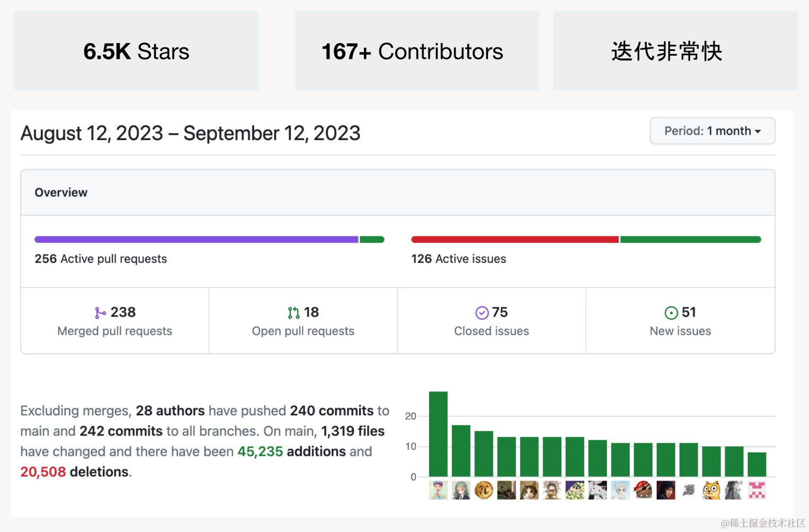Select the 75 Closed issues tab

[x=491, y=321]
